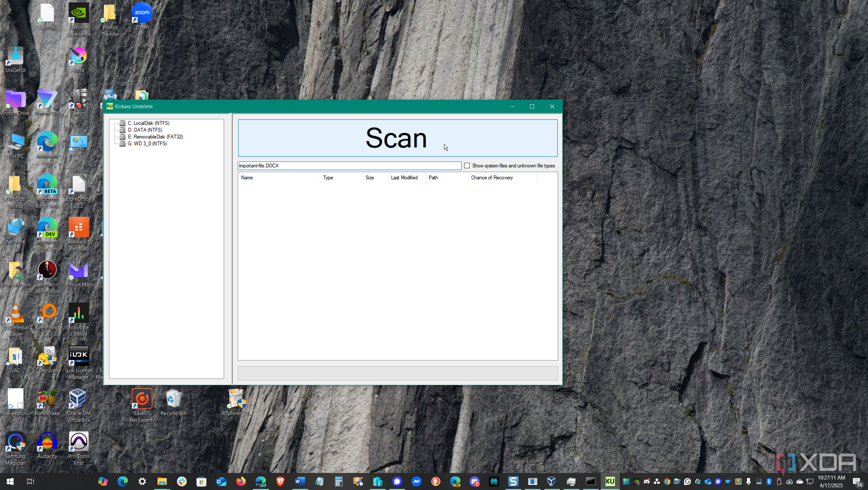Sort results by Type column
This screenshot has width=868, height=490.
pos(341,178)
